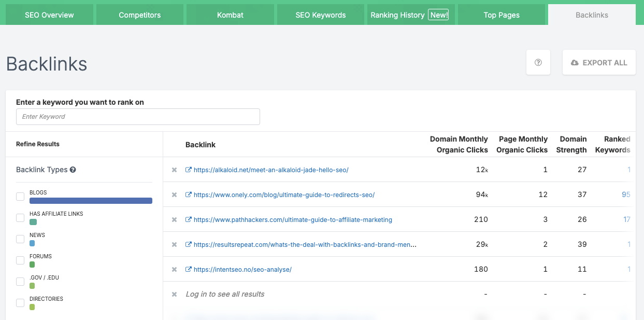Dismiss the resultsrepeat.com backlink row

(x=174, y=244)
